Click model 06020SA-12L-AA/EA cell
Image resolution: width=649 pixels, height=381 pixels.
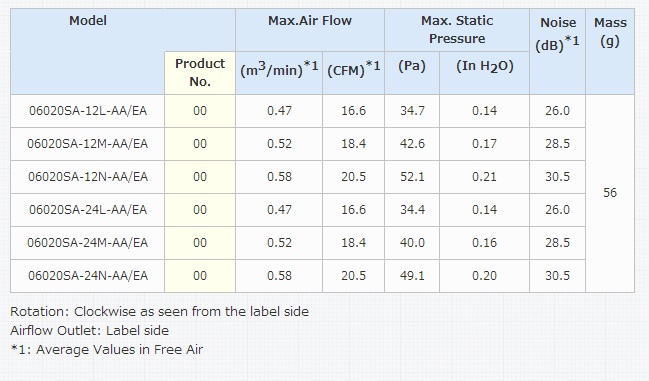(x=88, y=111)
